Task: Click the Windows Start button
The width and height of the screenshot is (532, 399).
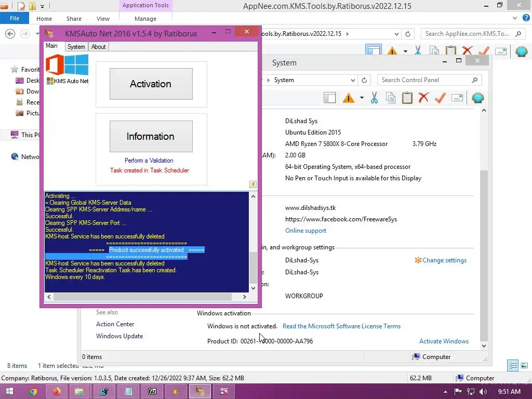Action: click(9, 391)
